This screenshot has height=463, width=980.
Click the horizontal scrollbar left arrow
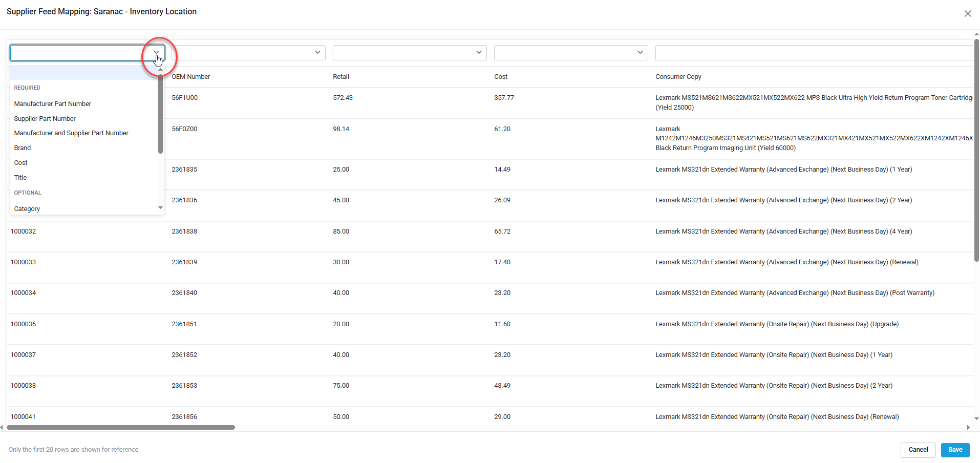[x=2, y=427]
